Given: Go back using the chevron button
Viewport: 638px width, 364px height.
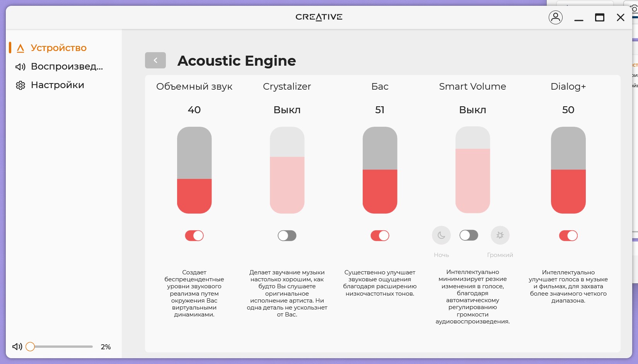Looking at the screenshot, I should point(155,60).
